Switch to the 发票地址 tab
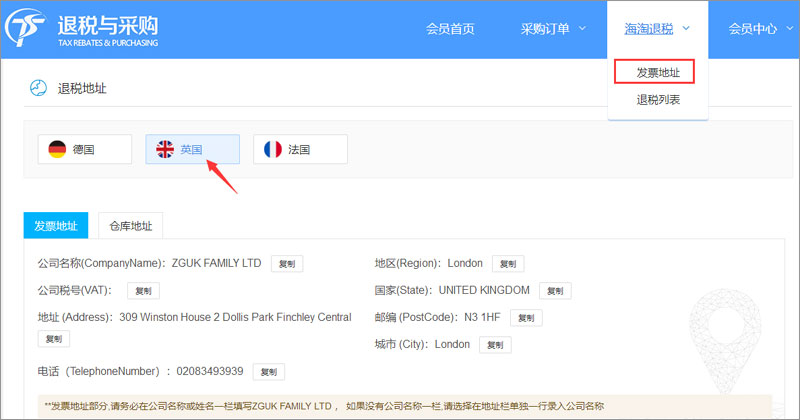800x420 pixels. (56, 226)
